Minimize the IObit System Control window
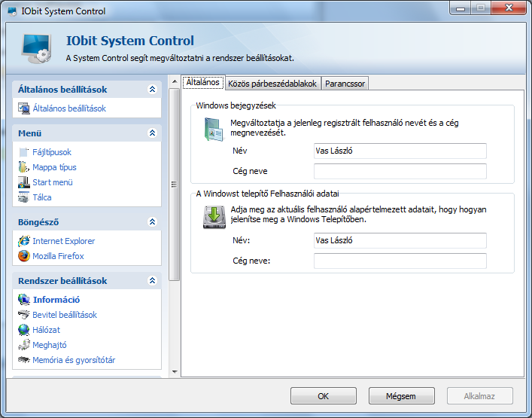Screen dimensions: 532x418 pos(461,8)
